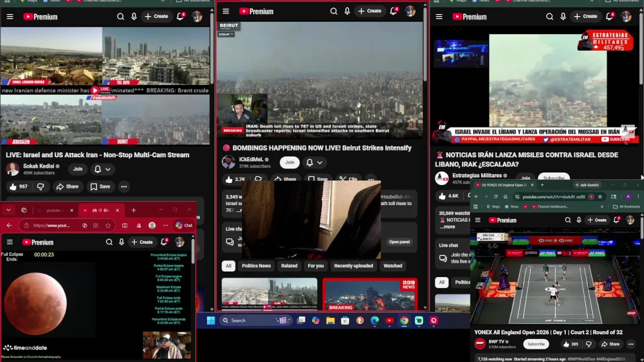Open guide menu in Estrategias Militares window
Viewport: 644px width, 362px height.
439,17
